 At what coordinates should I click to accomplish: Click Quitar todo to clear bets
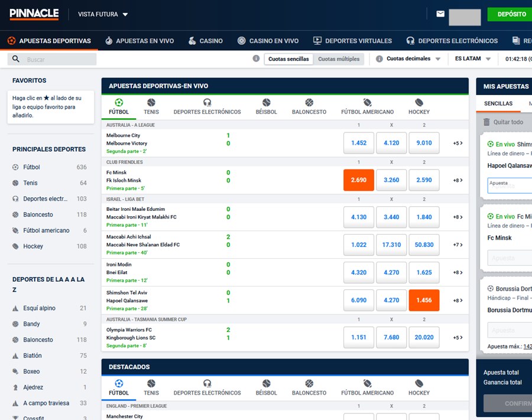click(508, 122)
